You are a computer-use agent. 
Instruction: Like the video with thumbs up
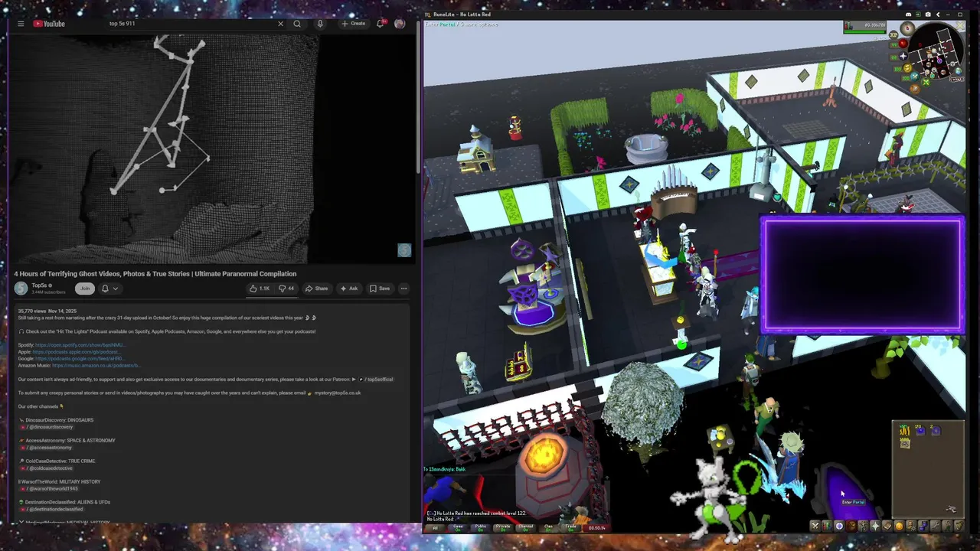(x=260, y=289)
